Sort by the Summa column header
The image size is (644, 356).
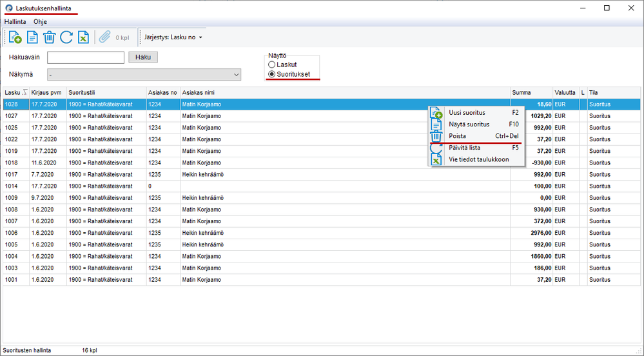(x=531, y=92)
